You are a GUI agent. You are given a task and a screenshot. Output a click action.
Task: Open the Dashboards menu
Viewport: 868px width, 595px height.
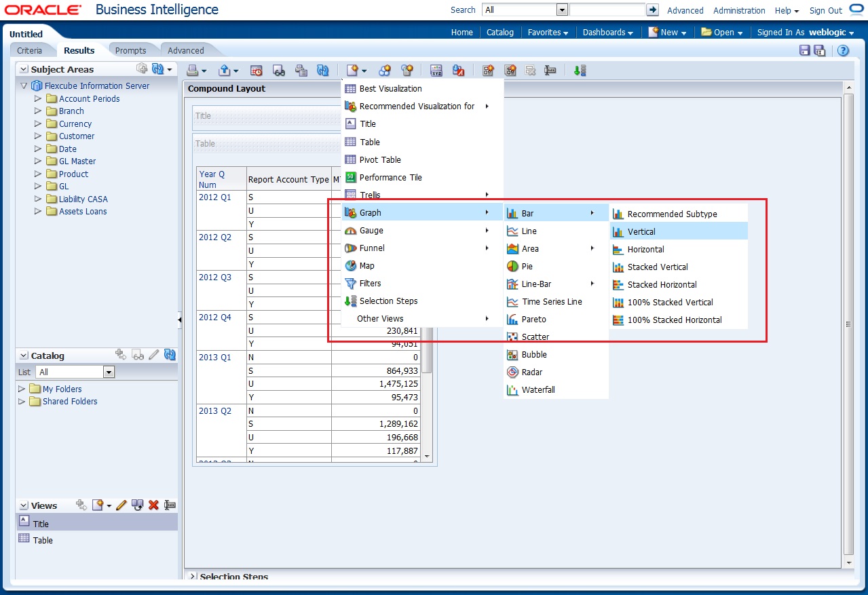click(607, 32)
